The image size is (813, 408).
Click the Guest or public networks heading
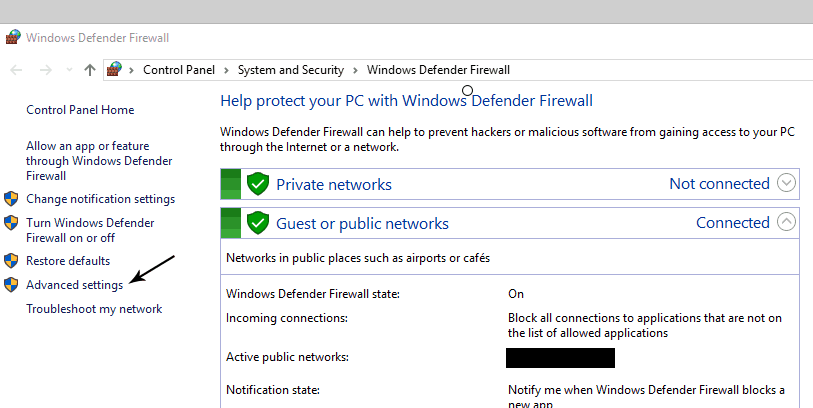(362, 223)
